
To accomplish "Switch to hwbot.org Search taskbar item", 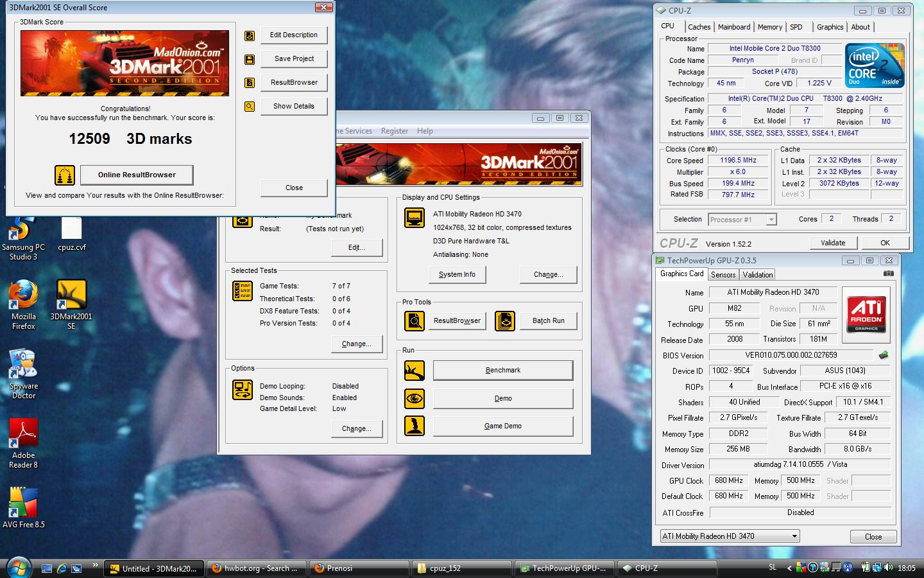I will click(x=256, y=568).
